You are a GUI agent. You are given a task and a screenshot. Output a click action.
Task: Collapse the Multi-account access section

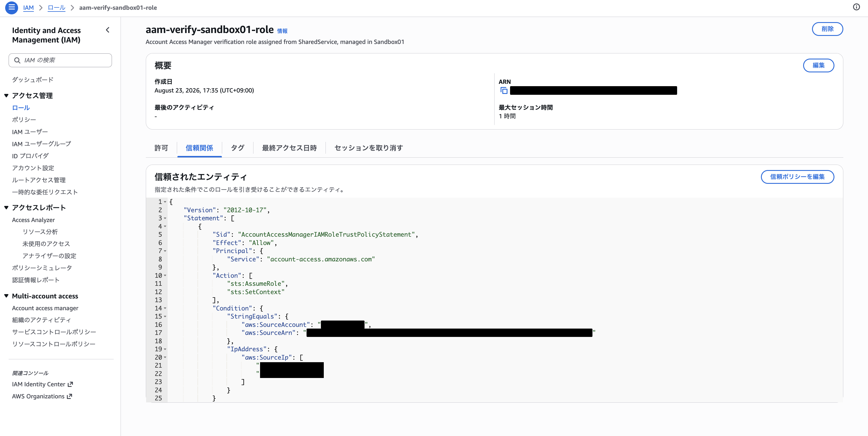(6, 296)
